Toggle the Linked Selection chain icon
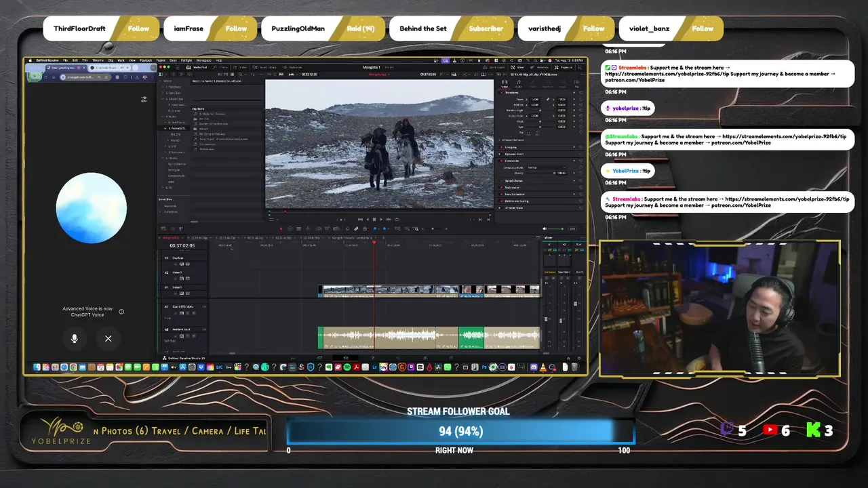 (x=357, y=228)
